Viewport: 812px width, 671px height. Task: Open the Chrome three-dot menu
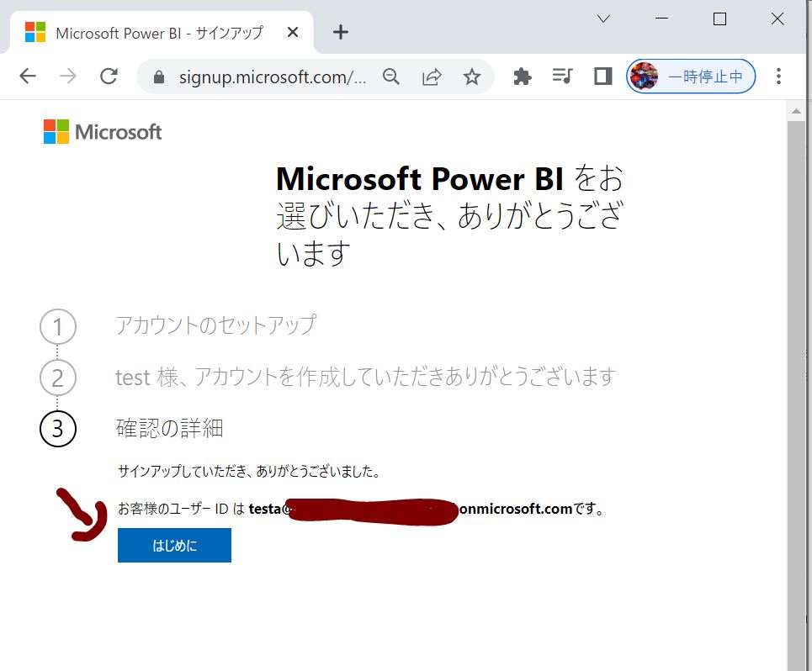pos(778,77)
